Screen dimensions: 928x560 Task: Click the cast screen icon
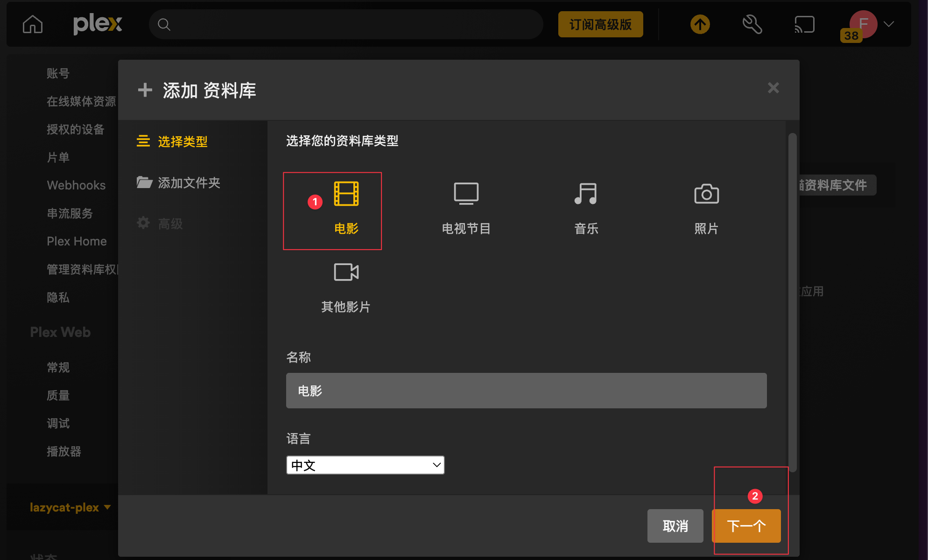[x=805, y=24]
